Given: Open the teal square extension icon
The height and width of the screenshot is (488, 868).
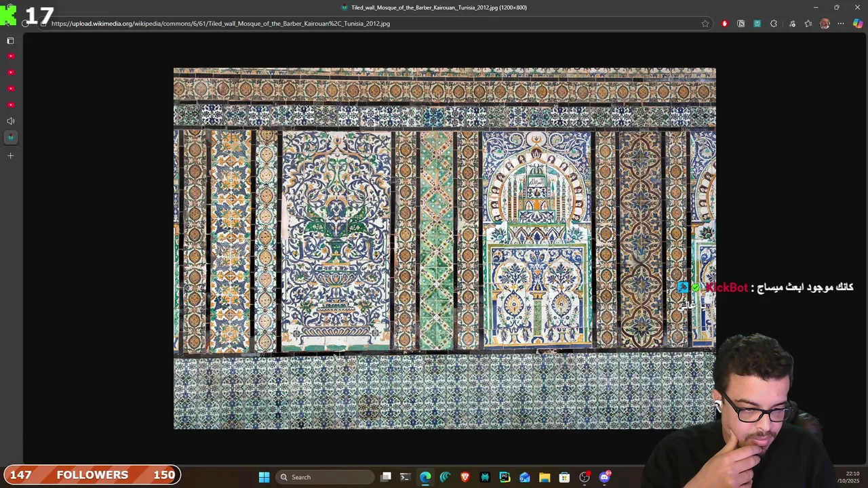Looking at the screenshot, I should 757,24.
